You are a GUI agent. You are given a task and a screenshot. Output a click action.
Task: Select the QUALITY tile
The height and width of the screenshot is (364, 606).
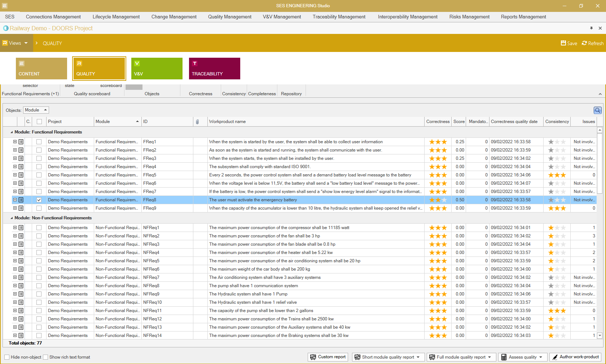pos(99,69)
